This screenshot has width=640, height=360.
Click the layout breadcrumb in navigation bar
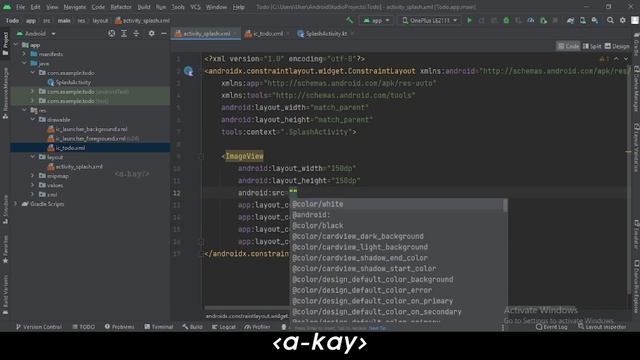pos(100,20)
